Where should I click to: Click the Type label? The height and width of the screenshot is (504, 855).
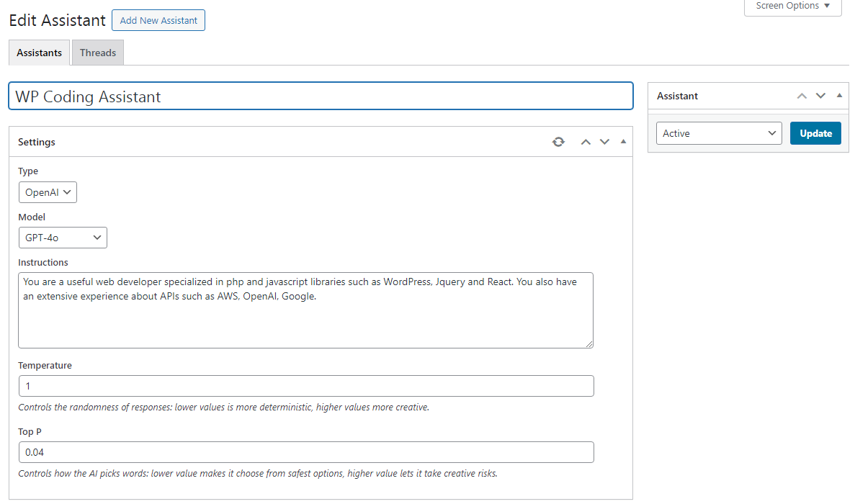point(28,171)
